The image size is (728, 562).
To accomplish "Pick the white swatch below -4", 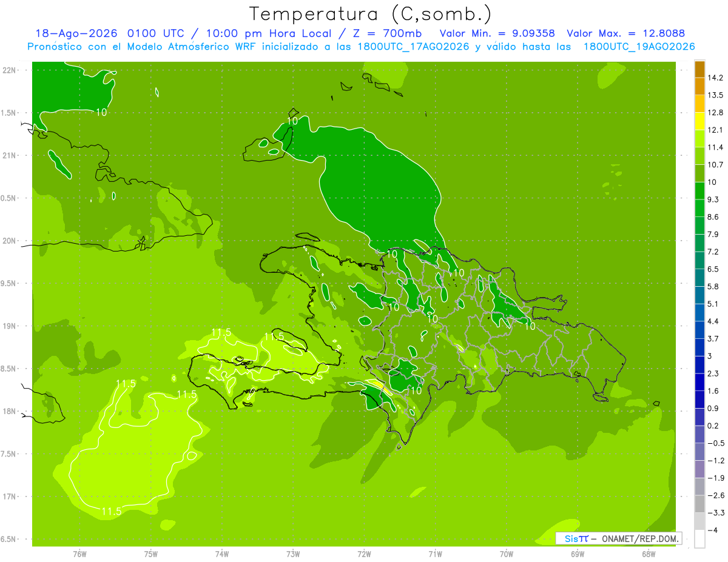I will point(699,538).
